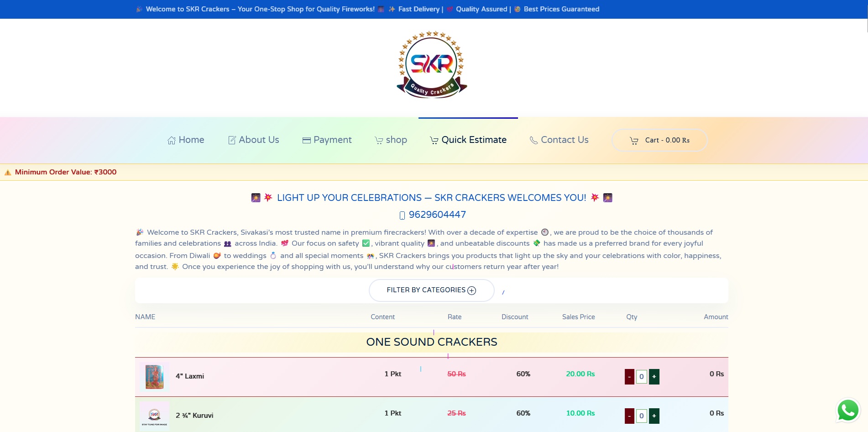Go to the Home page

point(186,140)
